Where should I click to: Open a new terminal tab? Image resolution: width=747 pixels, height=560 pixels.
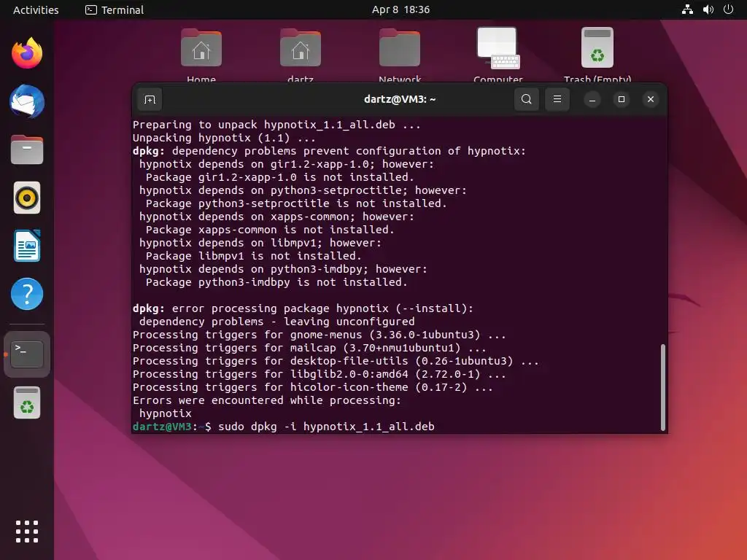tap(150, 99)
